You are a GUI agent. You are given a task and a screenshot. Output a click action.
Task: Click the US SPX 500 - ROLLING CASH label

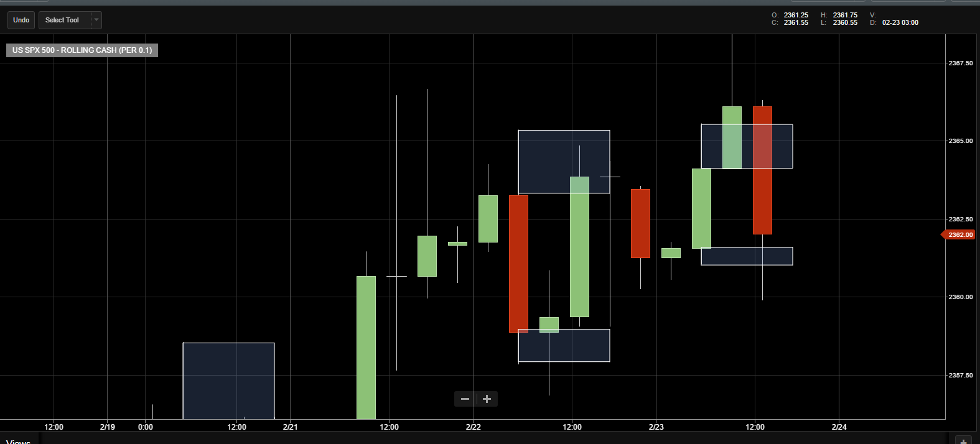point(82,50)
